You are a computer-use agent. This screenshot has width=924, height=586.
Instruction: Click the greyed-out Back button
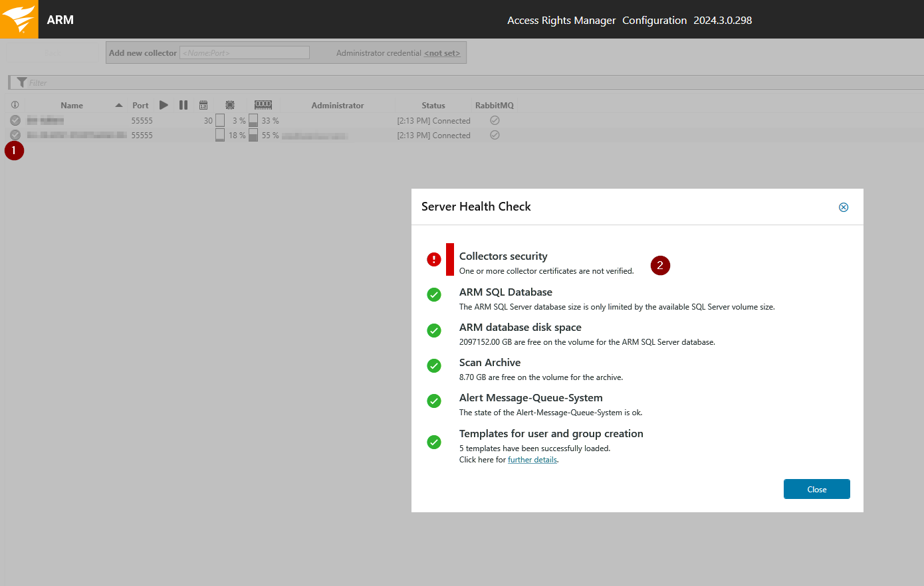coord(52,52)
